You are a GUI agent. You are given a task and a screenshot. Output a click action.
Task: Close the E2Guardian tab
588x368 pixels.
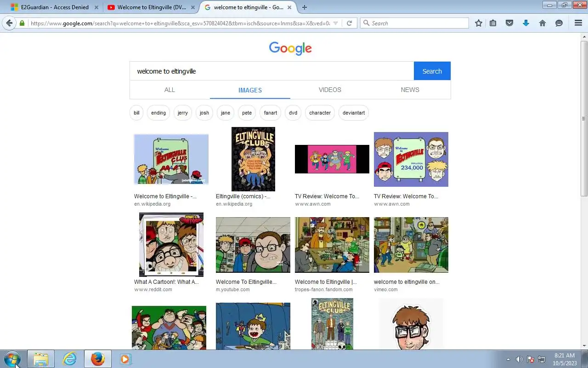[96, 7]
